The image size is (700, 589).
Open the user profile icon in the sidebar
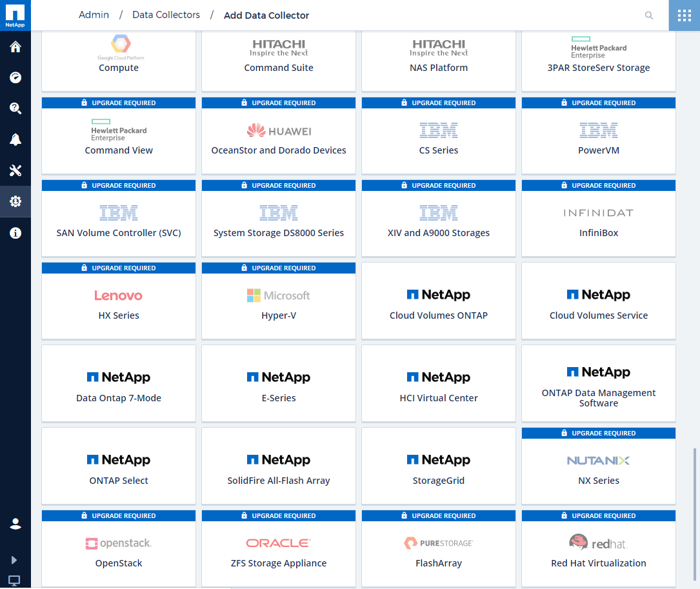[x=15, y=524]
